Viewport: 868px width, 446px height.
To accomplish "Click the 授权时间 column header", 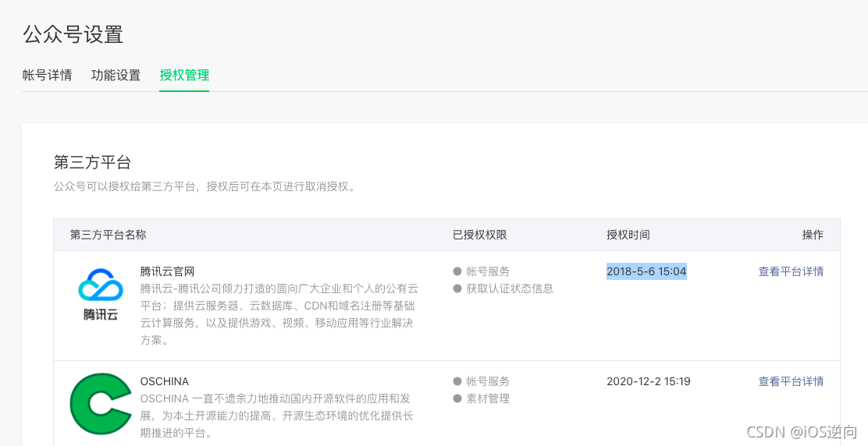I will click(x=628, y=235).
